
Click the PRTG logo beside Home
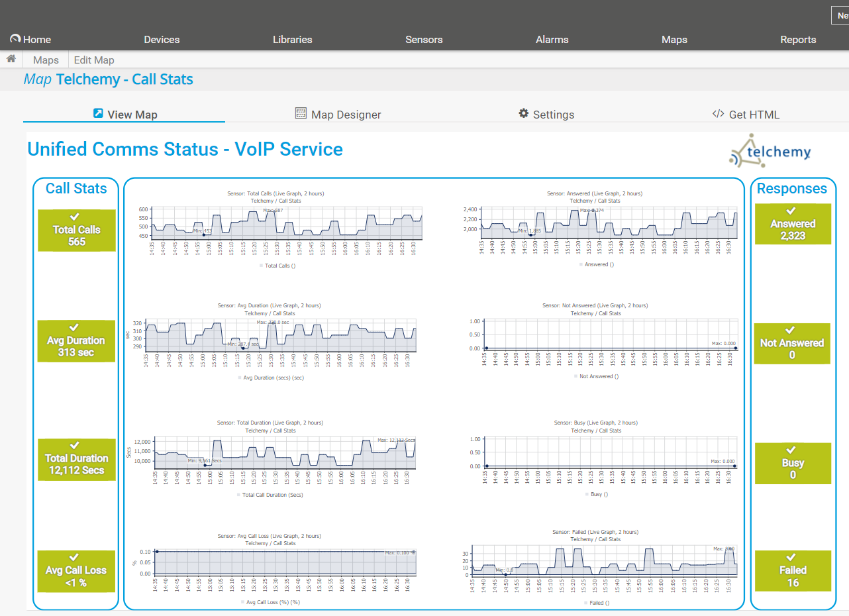[15, 38]
